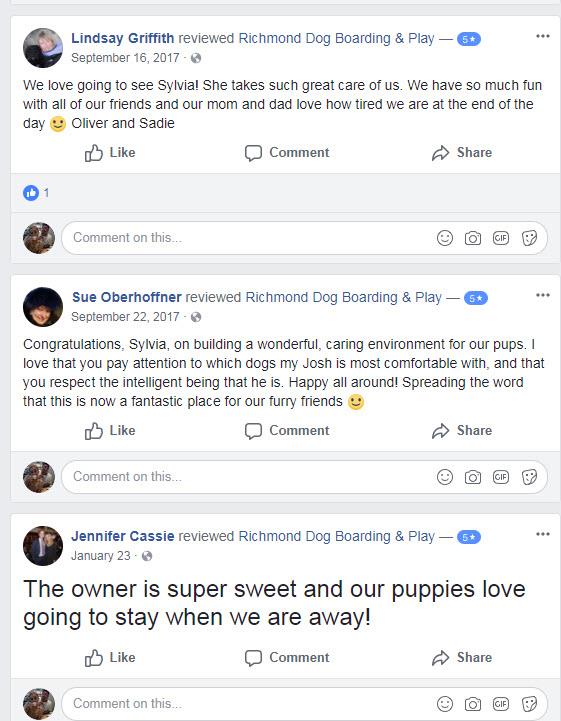Click emoji icon in Lindsay's comment box
This screenshot has width=561, height=721.
tap(445, 238)
